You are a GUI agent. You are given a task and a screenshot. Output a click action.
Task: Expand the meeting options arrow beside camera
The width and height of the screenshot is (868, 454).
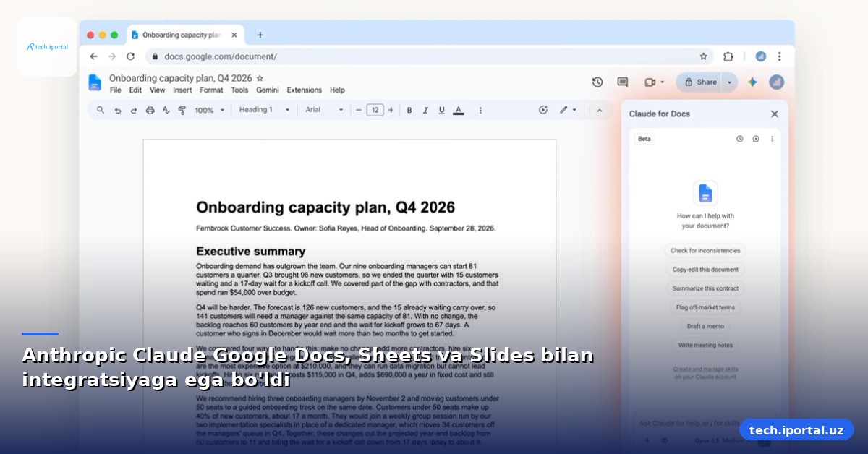tap(663, 82)
